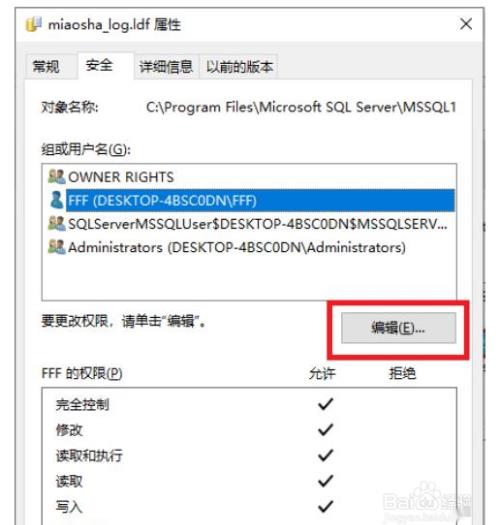
Task: Switch to the 安全 tab
Action: pyautogui.click(x=99, y=65)
